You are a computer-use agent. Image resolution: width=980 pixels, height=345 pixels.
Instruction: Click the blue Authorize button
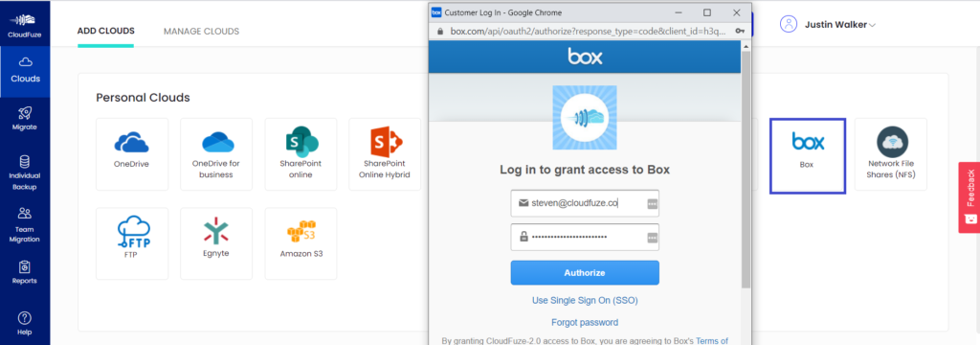coord(585,273)
